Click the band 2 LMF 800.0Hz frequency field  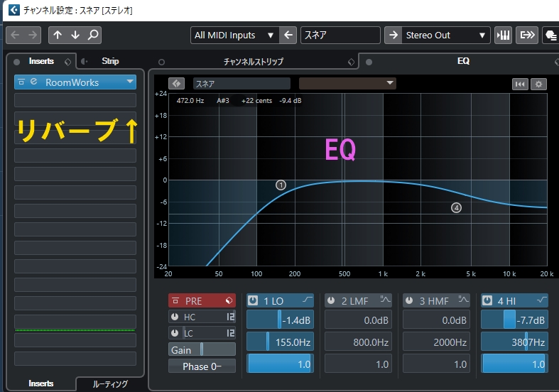pyautogui.click(x=358, y=342)
